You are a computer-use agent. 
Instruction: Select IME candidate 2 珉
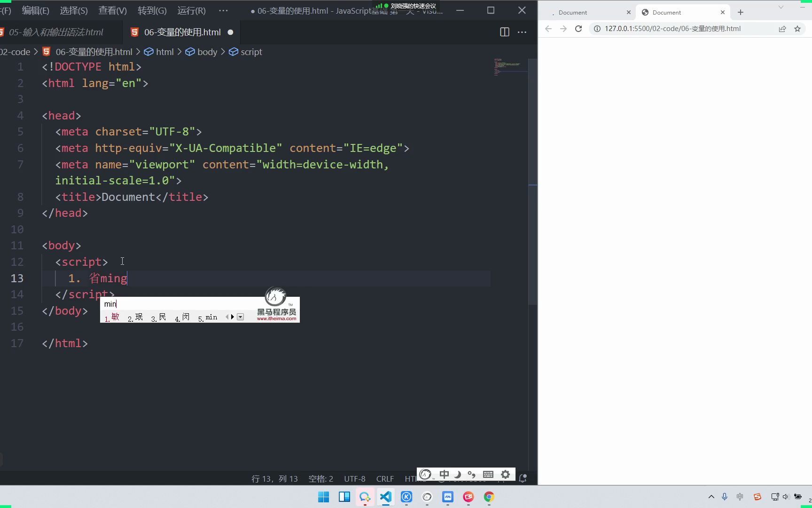(x=135, y=317)
